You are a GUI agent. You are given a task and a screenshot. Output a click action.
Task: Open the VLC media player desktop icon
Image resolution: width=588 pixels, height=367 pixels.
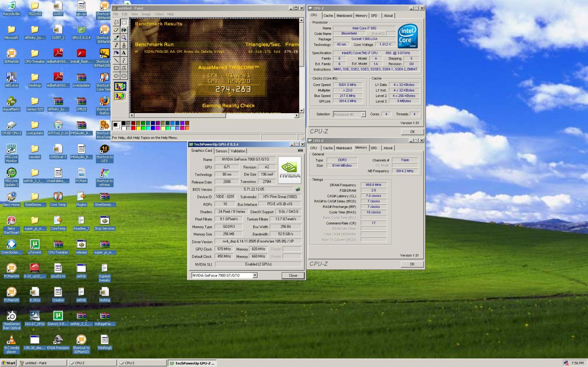(x=11, y=344)
